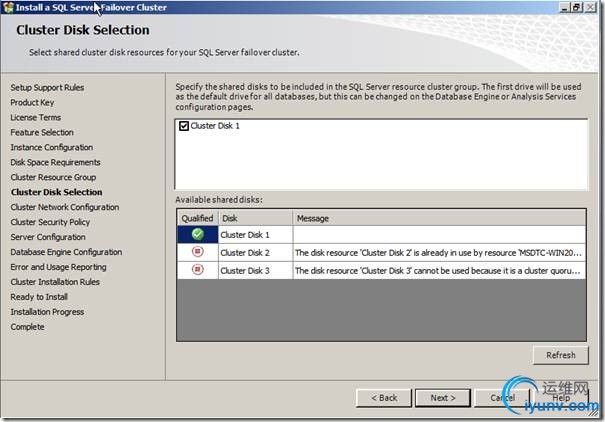Select the Error and Usage Reporting step

click(x=58, y=267)
